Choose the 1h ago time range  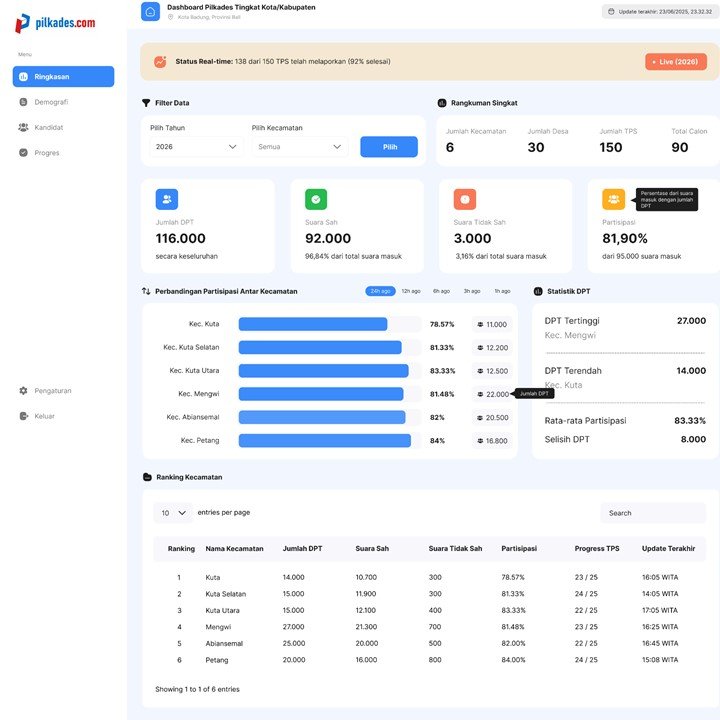[x=502, y=291]
